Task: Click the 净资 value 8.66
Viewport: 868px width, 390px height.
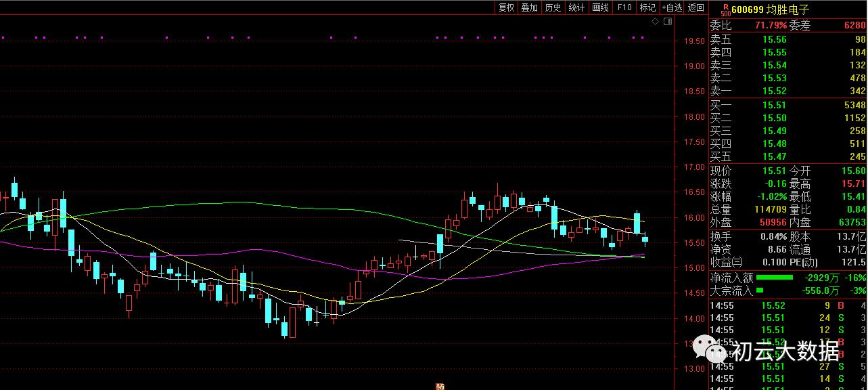Action: point(777,250)
